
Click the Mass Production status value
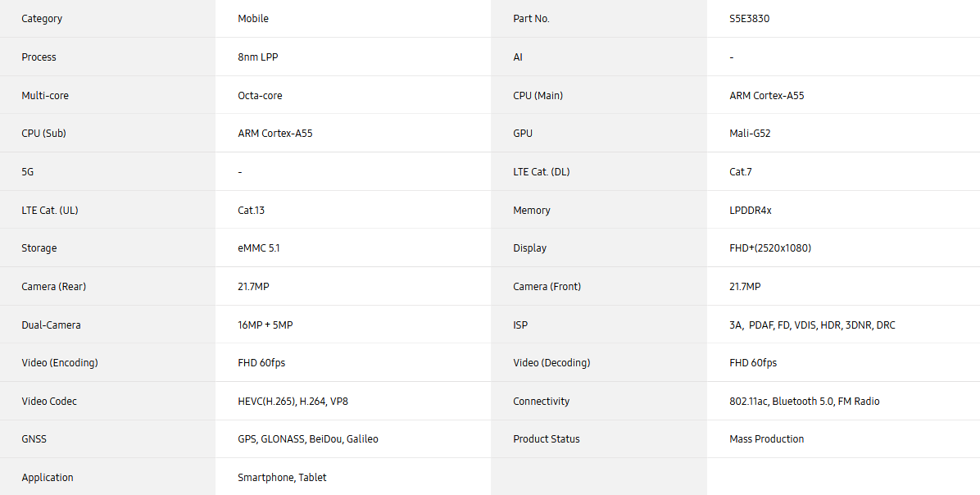point(767,439)
